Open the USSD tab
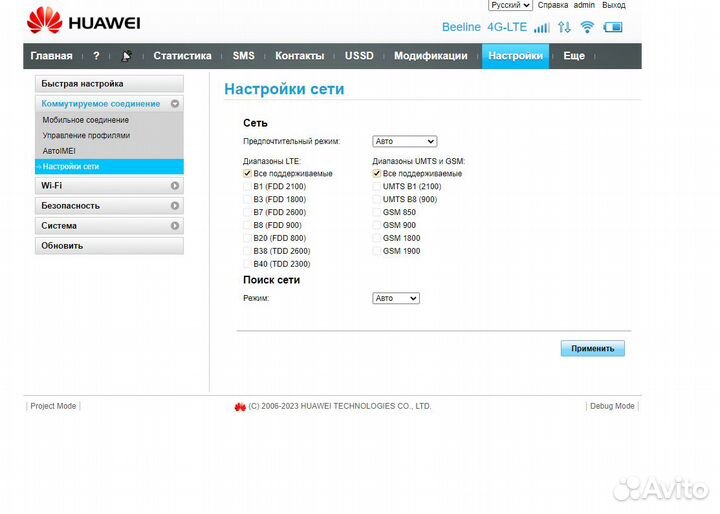Image resolution: width=720 pixels, height=514 pixels. click(359, 56)
